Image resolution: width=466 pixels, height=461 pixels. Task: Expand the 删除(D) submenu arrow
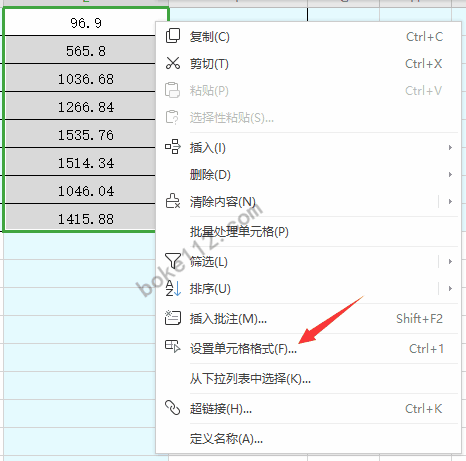point(450,174)
